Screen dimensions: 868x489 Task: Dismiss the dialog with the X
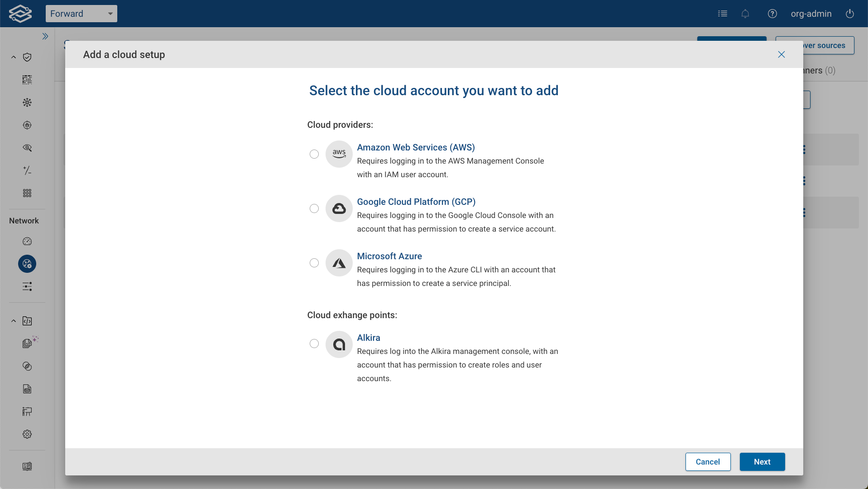tap(781, 54)
